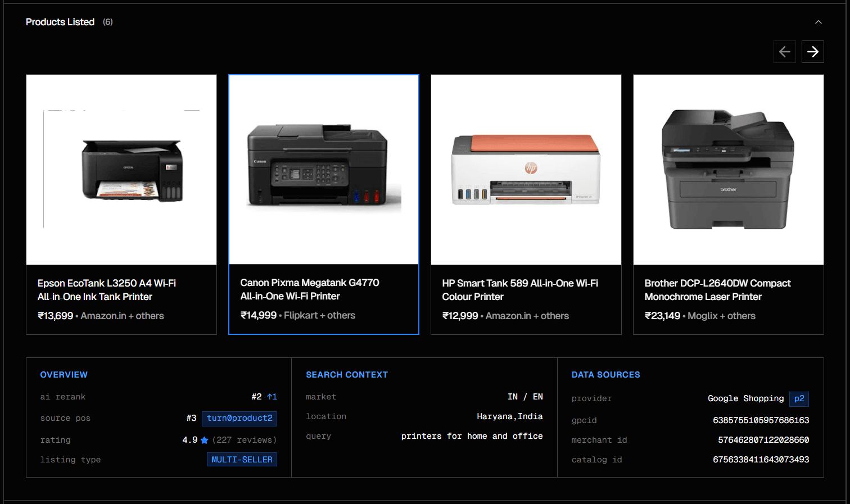Click the previous arrow button
This screenshot has width=850, height=504.
(x=785, y=52)
